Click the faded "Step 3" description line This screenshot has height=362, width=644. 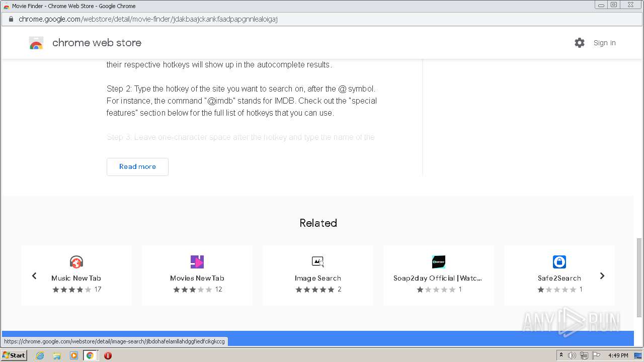coord(240,137)
